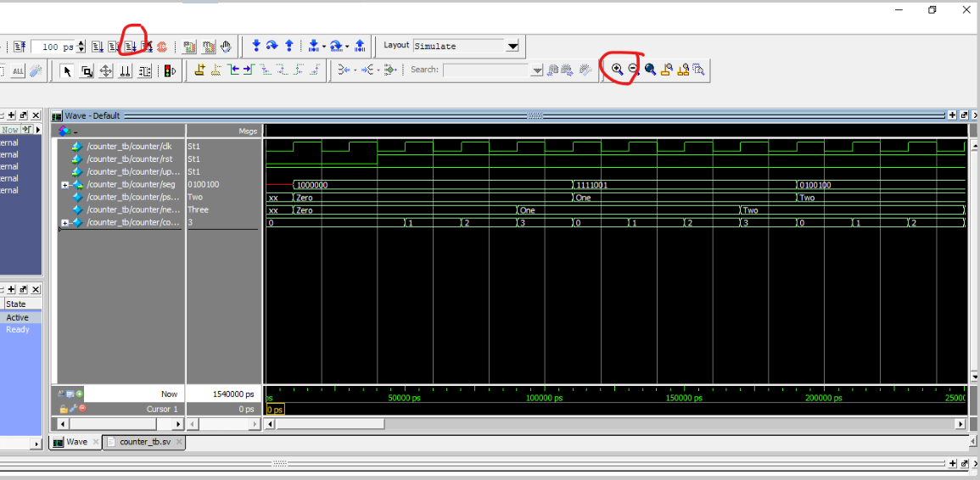Viewport: 980px width, 480px height.
Task: Click the plus button on the Wave title bar
Action: point(953,115)
